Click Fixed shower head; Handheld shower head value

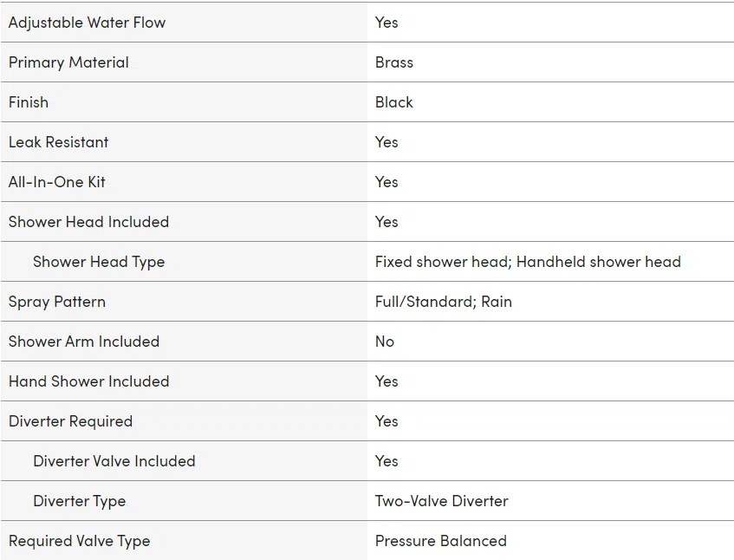(x=528, y=262)
